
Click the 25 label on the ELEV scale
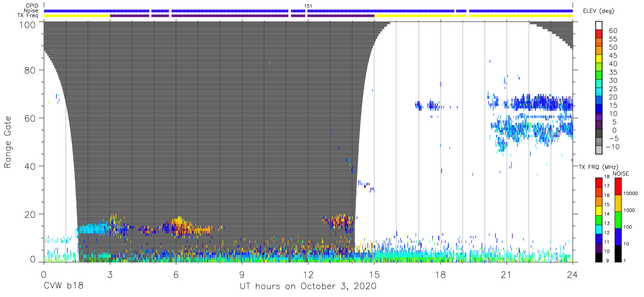613,89
